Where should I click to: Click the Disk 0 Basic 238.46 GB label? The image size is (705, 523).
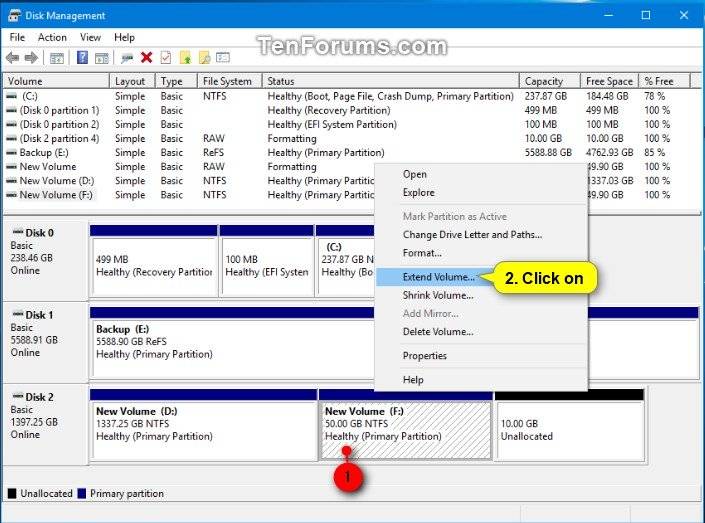tap(45, 261)
